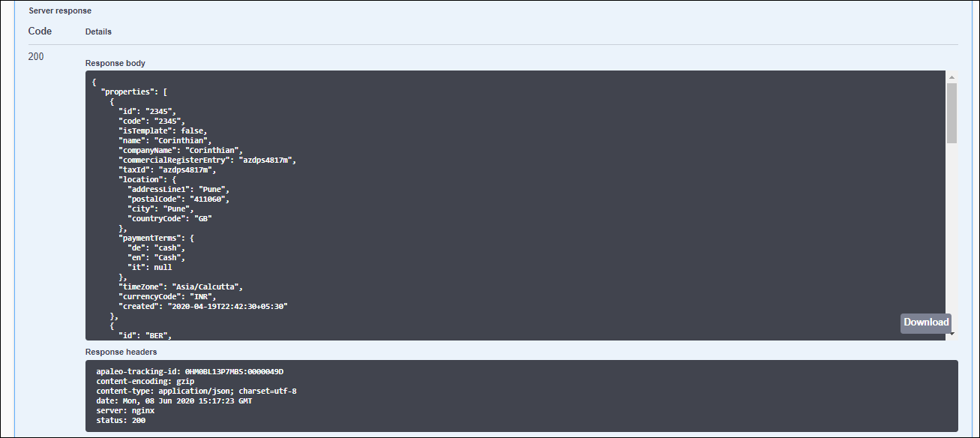
Task: Click the response body scrollbar up arrow
Action: click(952, 77)
